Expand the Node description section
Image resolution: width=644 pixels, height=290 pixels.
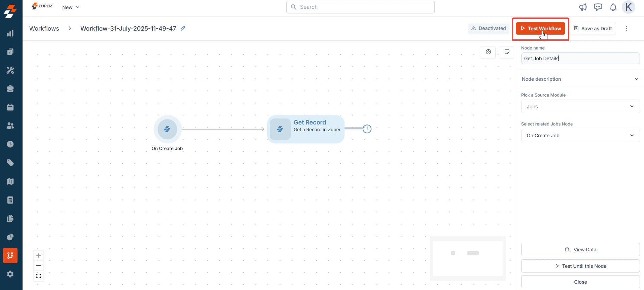[x=580, y=79]
